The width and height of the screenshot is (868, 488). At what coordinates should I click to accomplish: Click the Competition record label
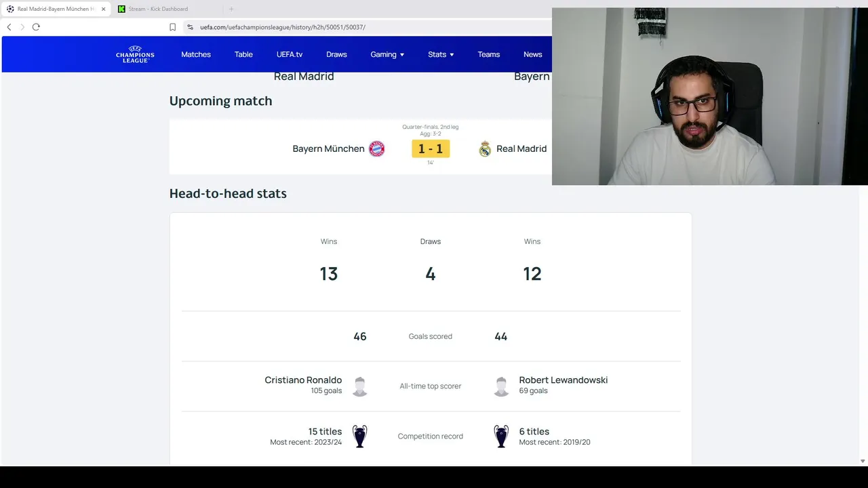[431, 436]
